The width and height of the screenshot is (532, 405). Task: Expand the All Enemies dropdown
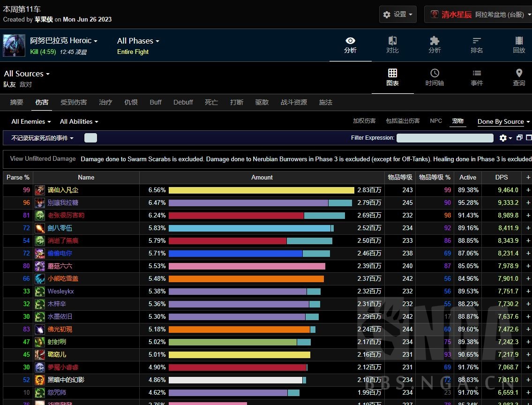coord(31,121)
